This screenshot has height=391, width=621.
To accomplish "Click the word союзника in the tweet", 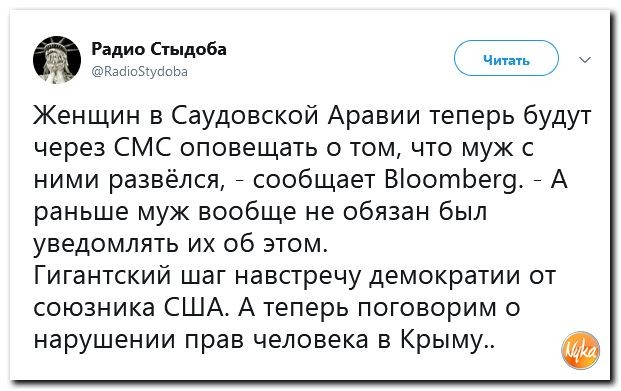I will [x=94, y=309].
